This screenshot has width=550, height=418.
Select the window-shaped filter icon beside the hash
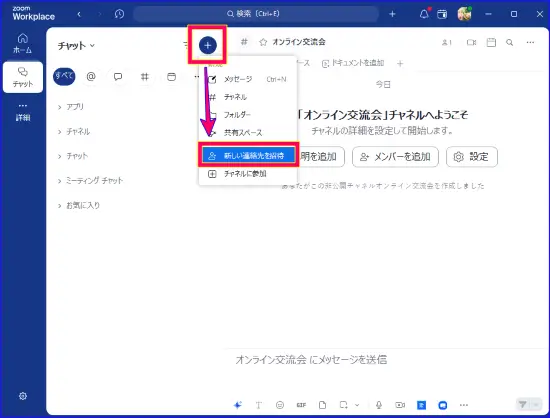point(171,76)
